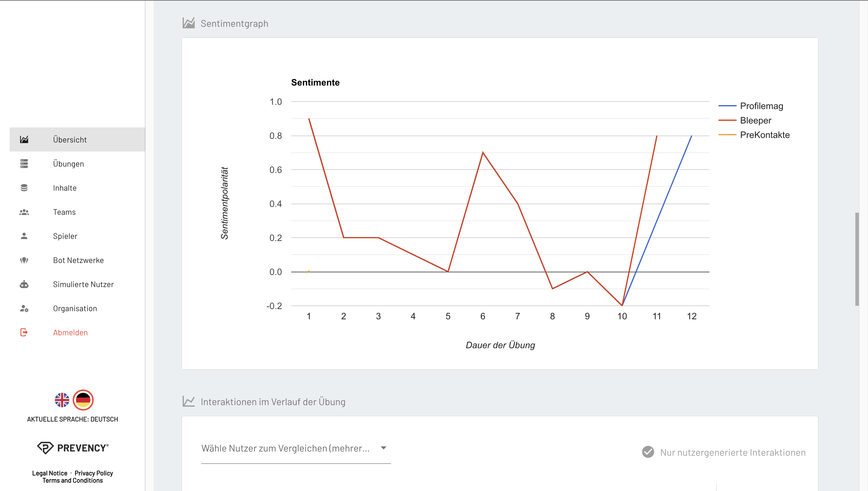Click the Organisation user-settings icon

24,308
